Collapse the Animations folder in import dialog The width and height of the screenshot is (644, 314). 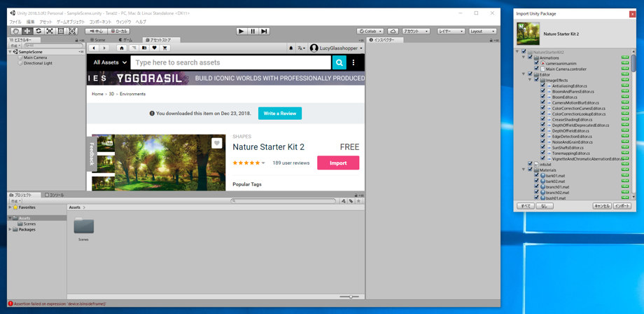(524, 58)
